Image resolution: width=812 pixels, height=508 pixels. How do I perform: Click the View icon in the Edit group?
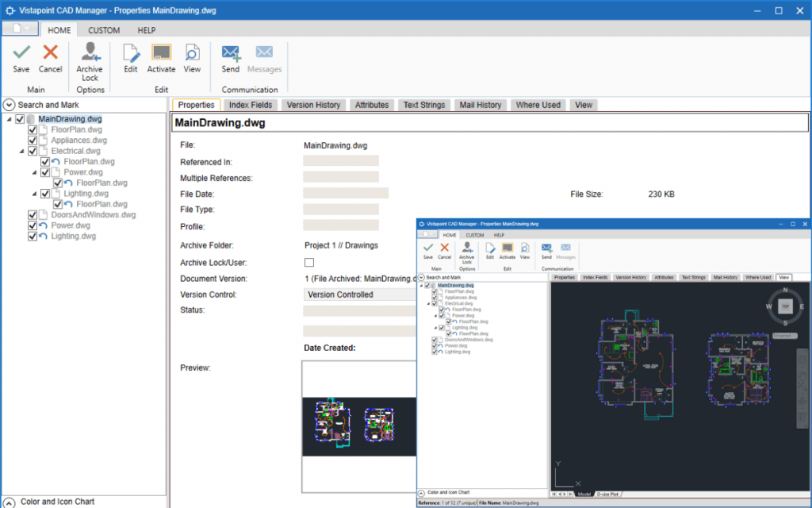(192, 57)
